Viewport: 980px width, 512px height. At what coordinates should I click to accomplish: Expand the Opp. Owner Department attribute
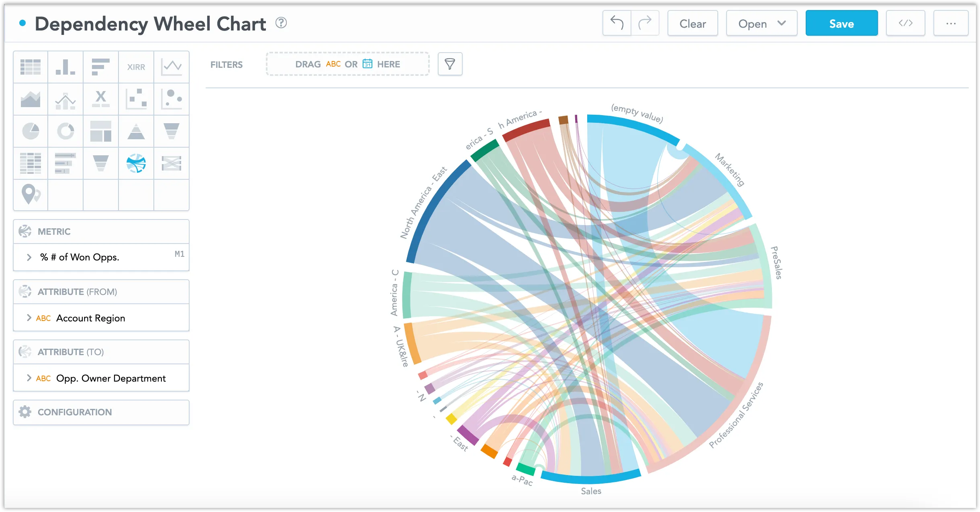pyautogui.click(x=29, y=378)
